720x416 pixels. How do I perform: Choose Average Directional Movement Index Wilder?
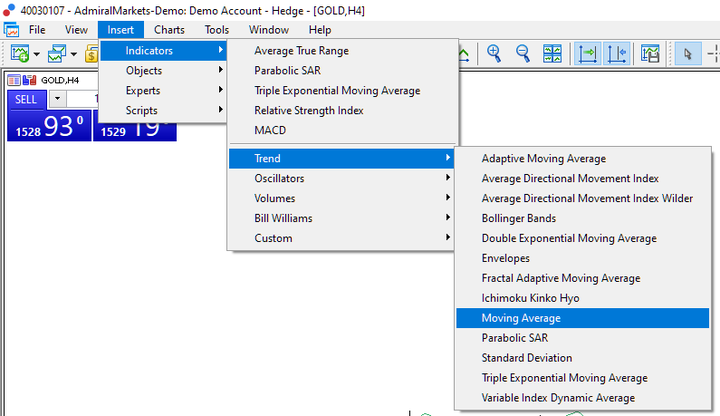583,198
